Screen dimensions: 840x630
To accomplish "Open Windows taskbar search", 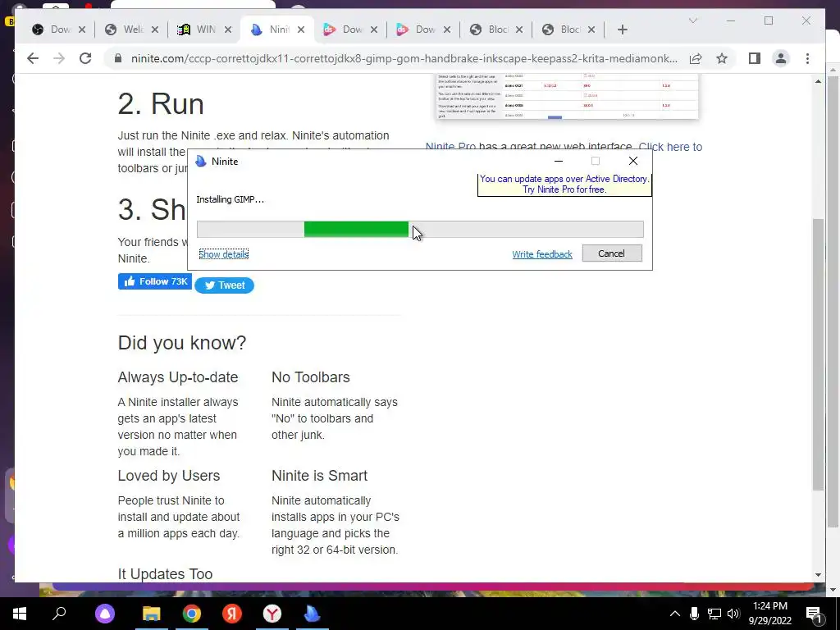I will point(59,614).
